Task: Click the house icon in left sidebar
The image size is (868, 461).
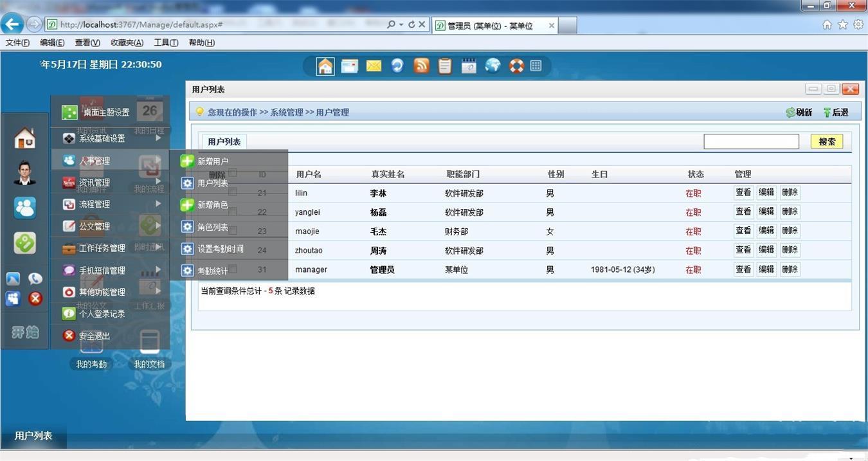Action: [25, 138]
